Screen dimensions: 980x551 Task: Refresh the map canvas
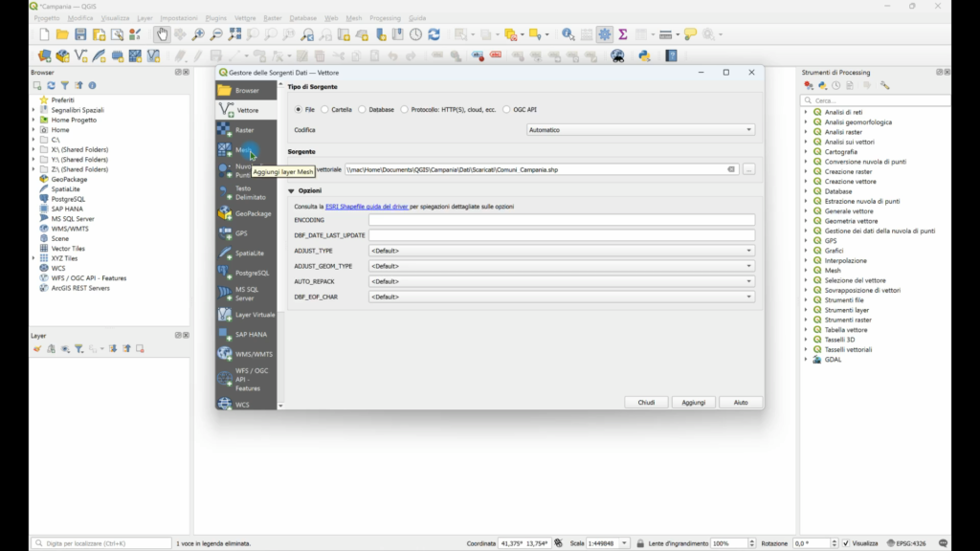coord(434,35)
